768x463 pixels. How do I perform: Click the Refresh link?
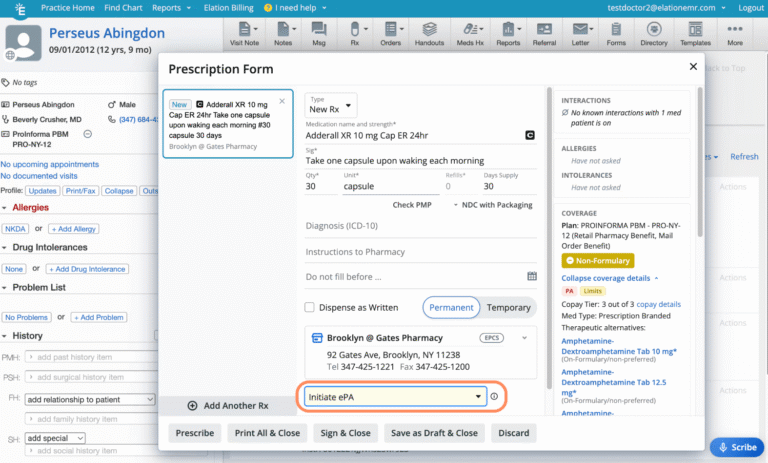click(x=744, y=156)
